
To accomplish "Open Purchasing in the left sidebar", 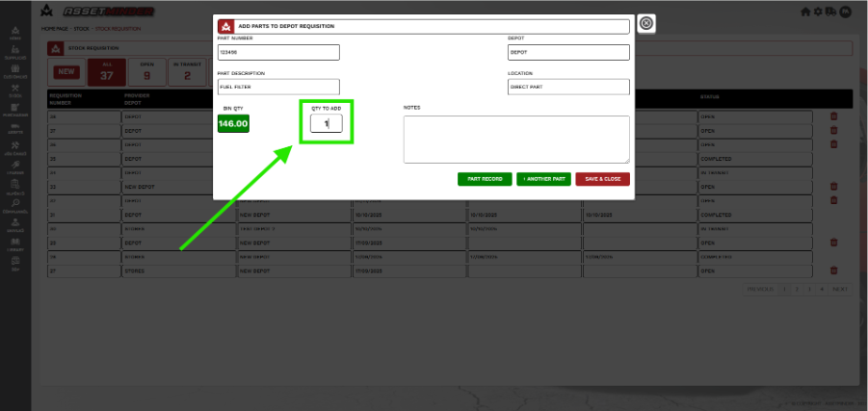I will (15, 110).
